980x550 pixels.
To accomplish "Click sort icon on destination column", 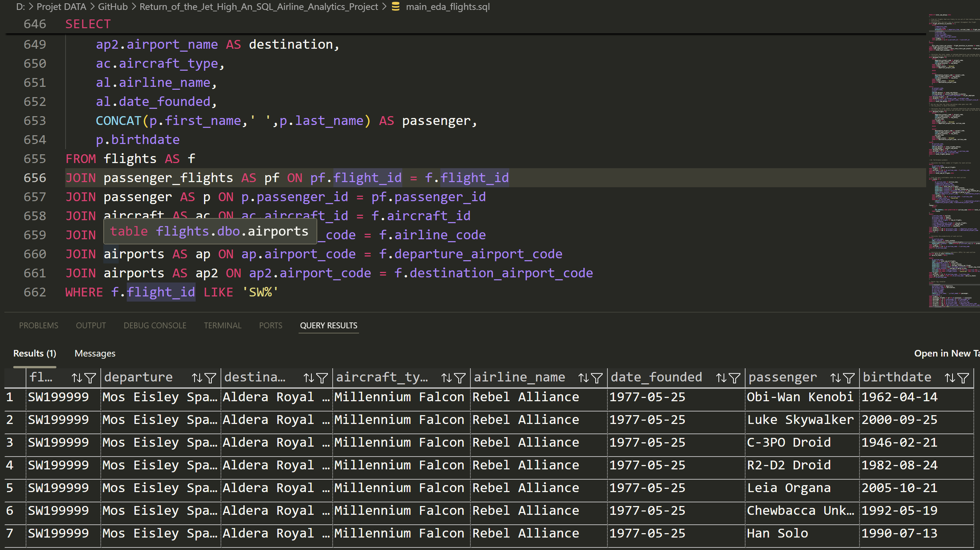I will click(x=309, y=377).
